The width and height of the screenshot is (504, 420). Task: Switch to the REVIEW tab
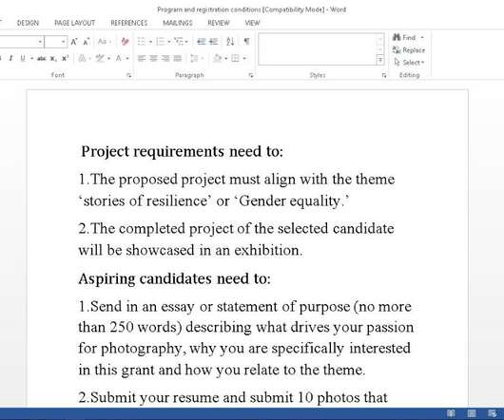coord(219,23)
